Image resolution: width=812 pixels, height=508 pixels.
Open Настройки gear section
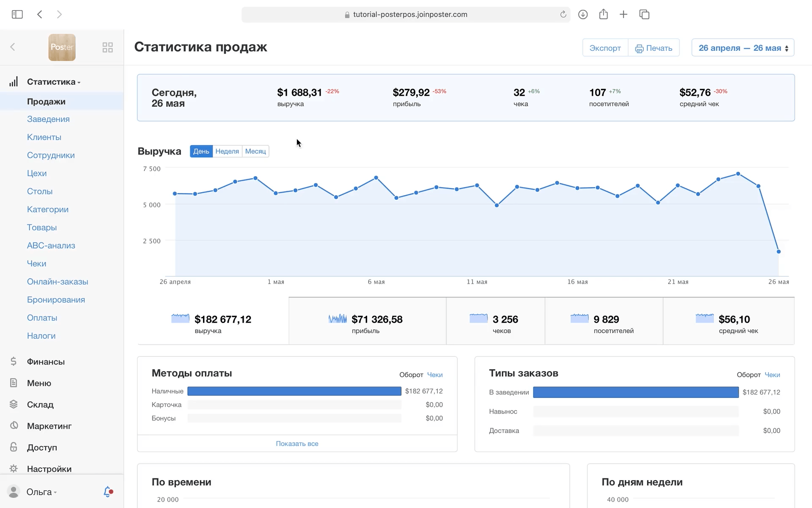(x=49, y=469)
